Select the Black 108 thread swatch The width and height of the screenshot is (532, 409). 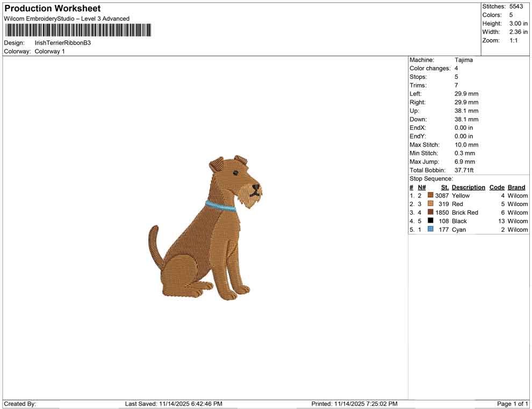click(430, 221)
